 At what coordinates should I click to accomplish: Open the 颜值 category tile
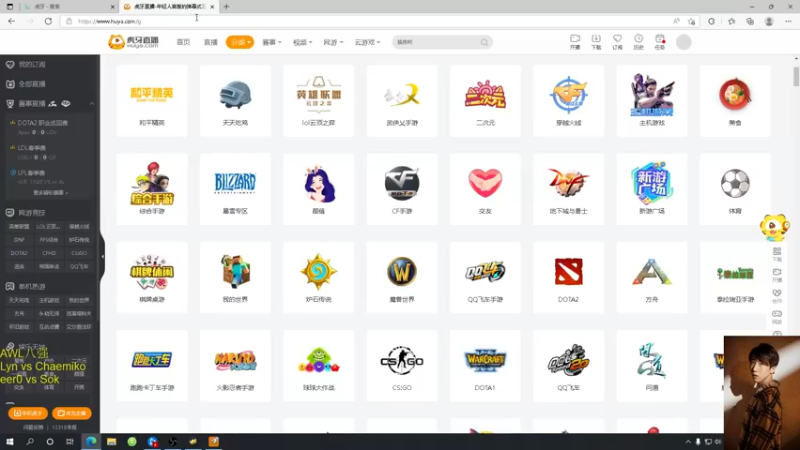(x=318, y=189)
